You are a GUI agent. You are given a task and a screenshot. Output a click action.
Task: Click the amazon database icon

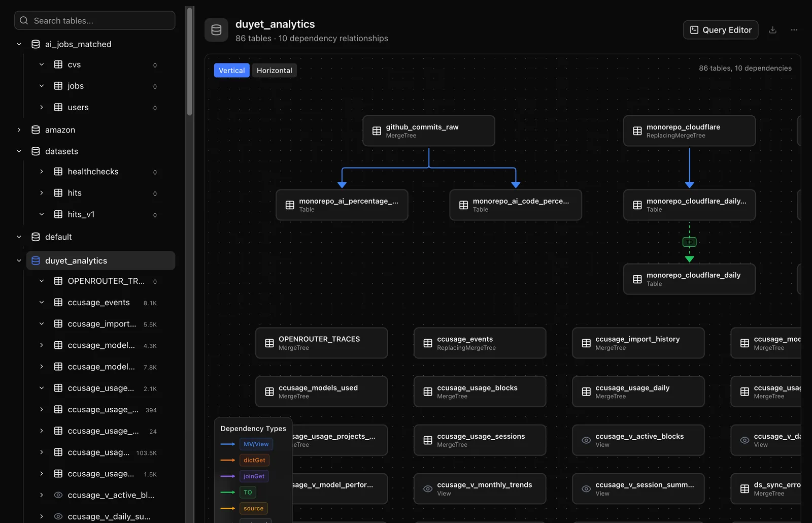tap(36, 129)
